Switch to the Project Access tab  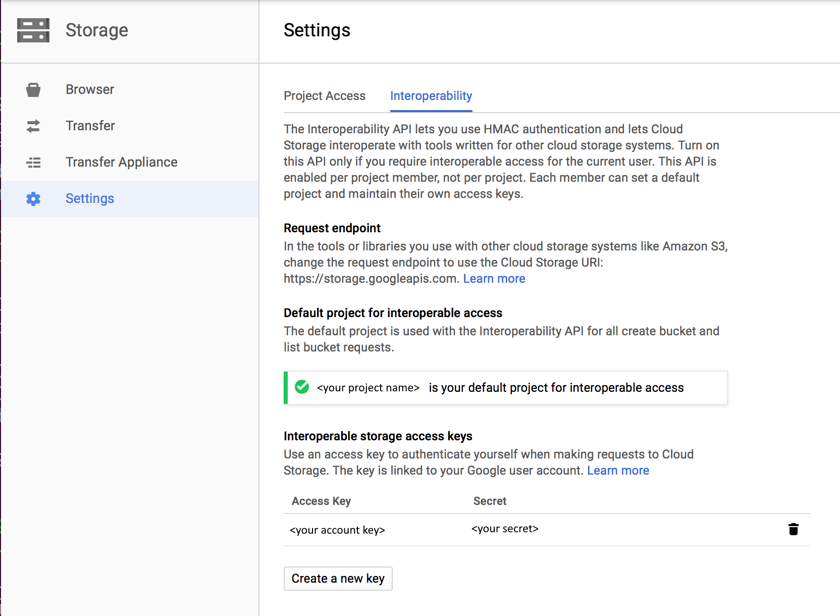point(325,96)
